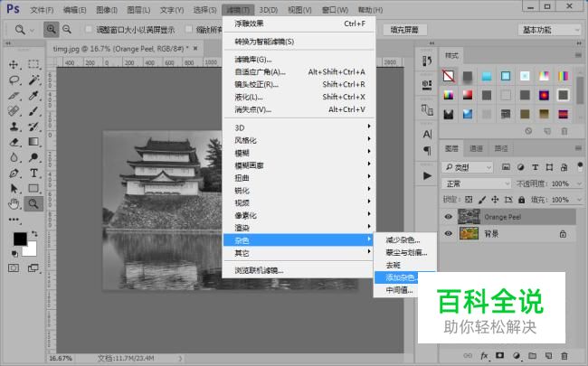588x366 pixels.
Task: Expand the 其它 submenu
Action: [299, 253]
